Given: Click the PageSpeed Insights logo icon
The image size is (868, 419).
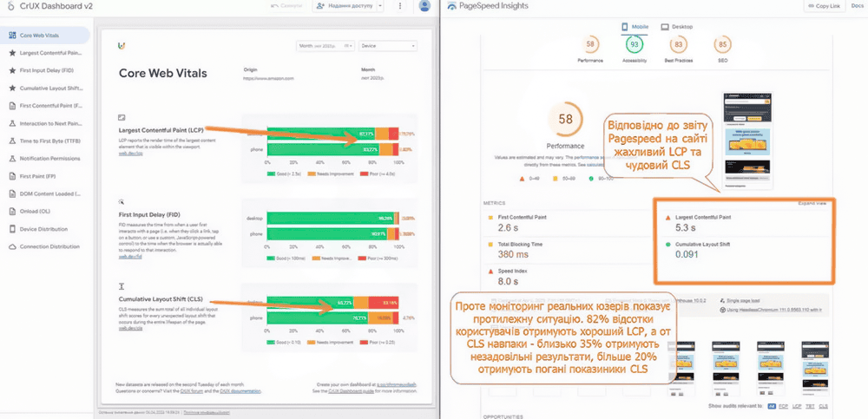Looking at the screenshot, I should coord(451,6).
